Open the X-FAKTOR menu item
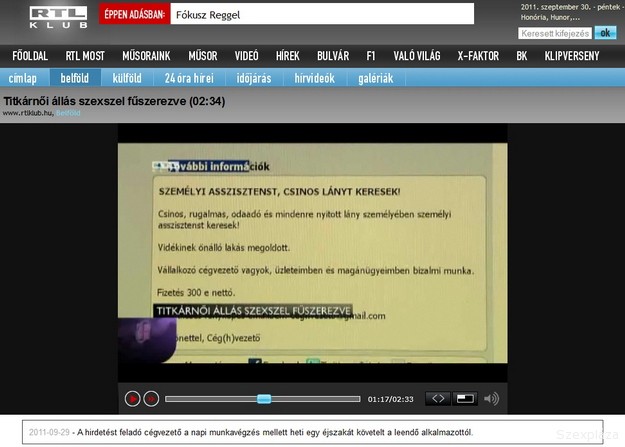 [x=478, y=56]
